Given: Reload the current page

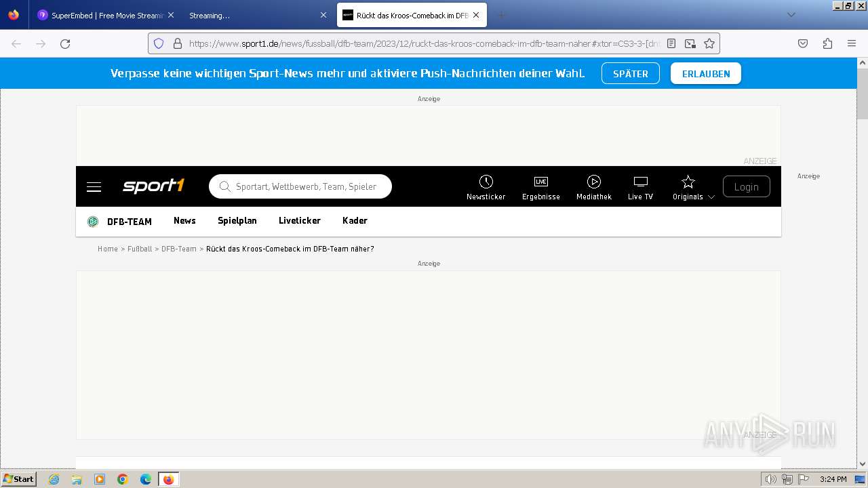Looking at the screenshot, I should [x=65, y=43].
